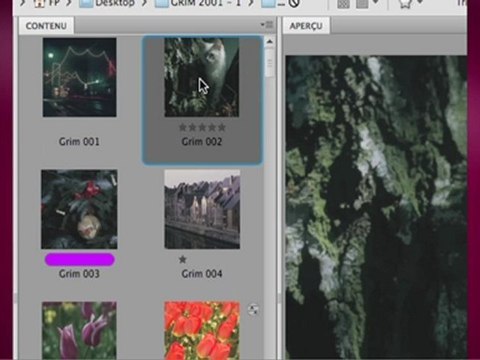Select the Grim 002 cat thumbnail

(x=202, y=77)
